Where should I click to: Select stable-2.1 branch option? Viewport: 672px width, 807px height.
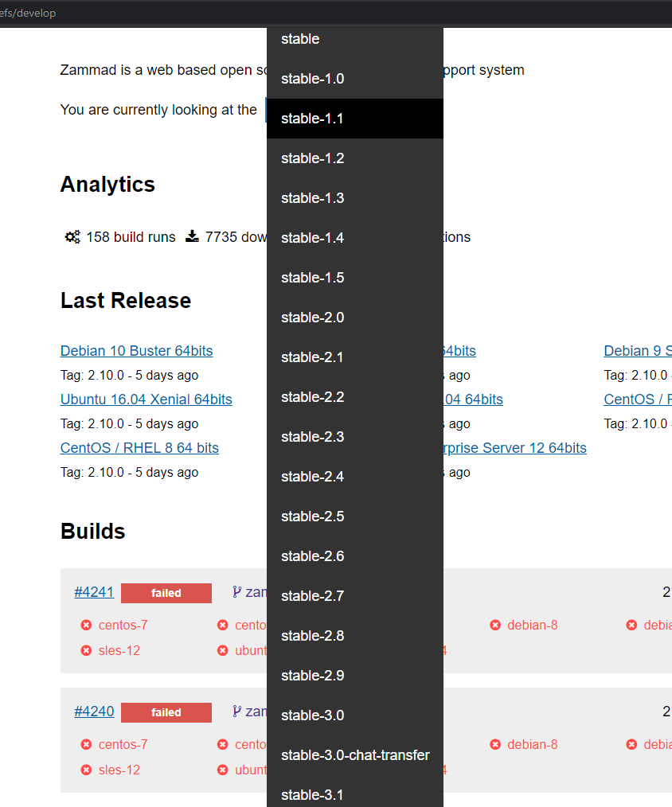(x=355, y=357)
